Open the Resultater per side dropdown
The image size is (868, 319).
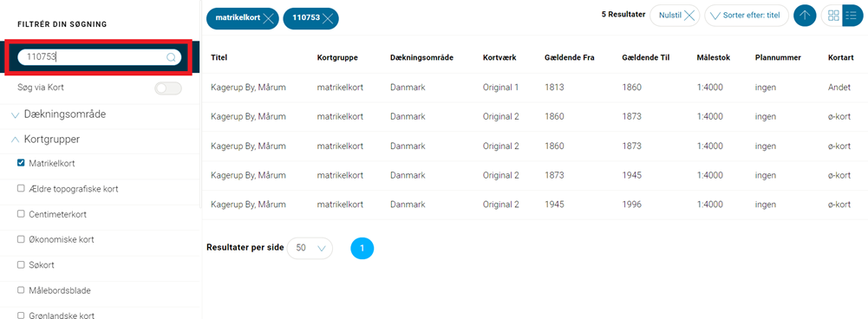pos(310,248)
